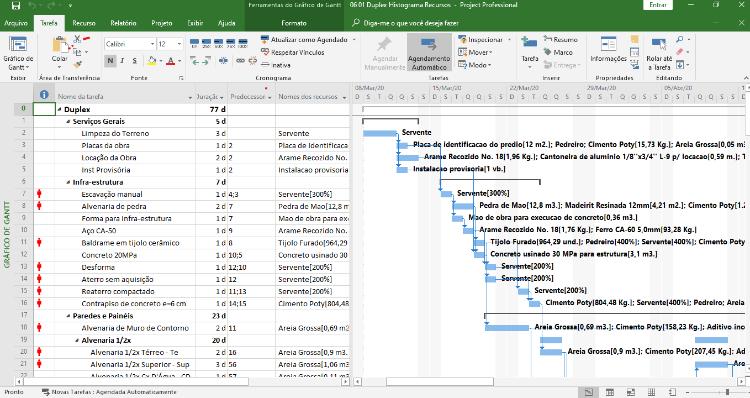Mark task 0% complete
This screenshot has width=750, height=398.
click(x=194, y=43)
